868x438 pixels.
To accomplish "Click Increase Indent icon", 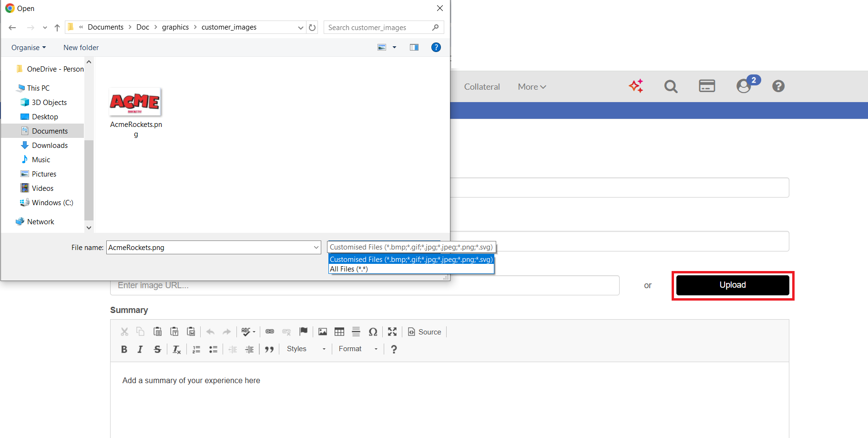I will [249, 349].
